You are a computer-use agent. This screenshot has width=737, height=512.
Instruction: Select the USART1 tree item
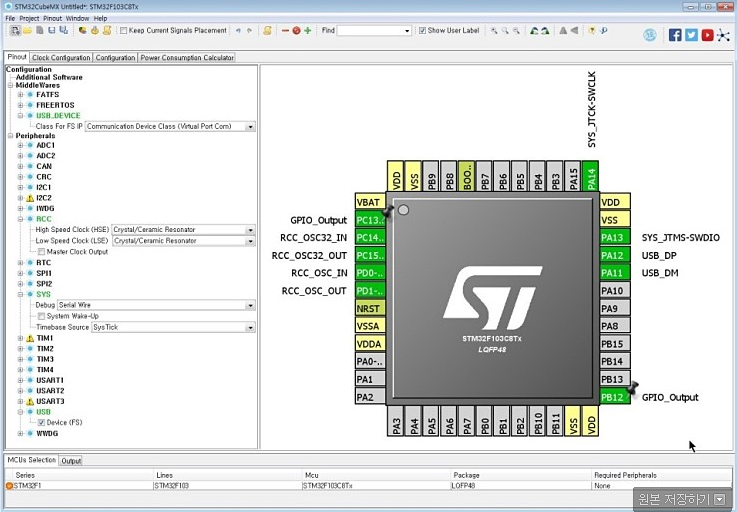(50, 380)
